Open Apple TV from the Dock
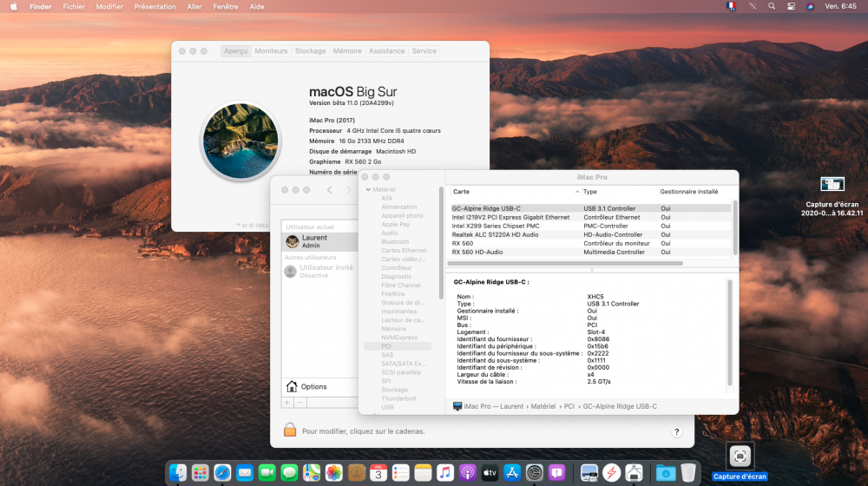868x486 pixels. point(490,473)
